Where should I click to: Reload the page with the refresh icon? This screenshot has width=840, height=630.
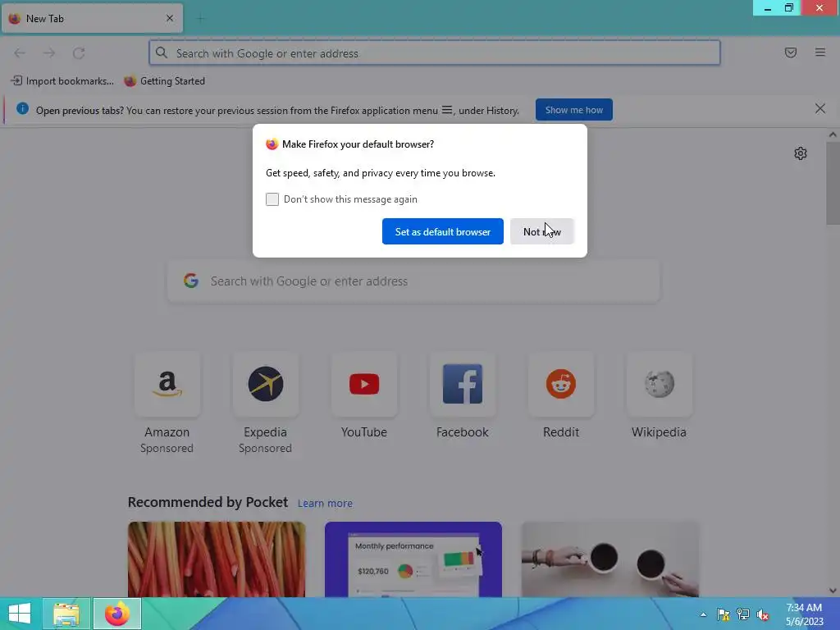[79, 52]
